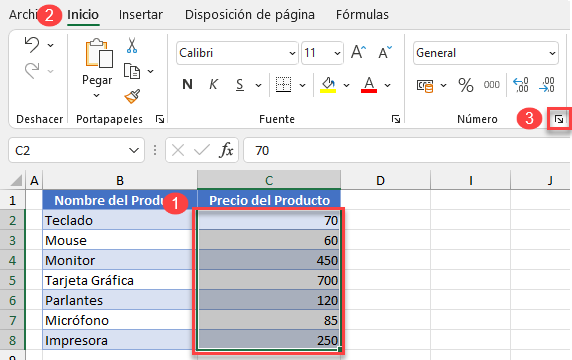
Task: Open accounting format dropdown arrow
Action: coord(443,85)
